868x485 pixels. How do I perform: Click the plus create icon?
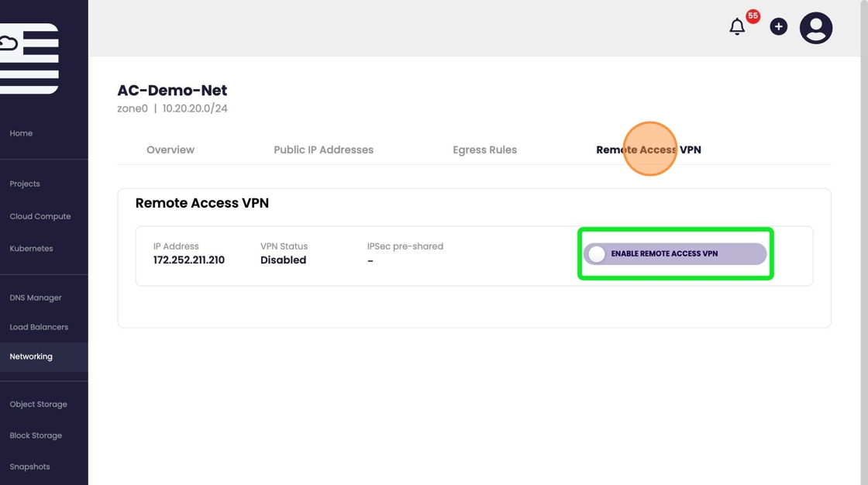tap(778, 27)
